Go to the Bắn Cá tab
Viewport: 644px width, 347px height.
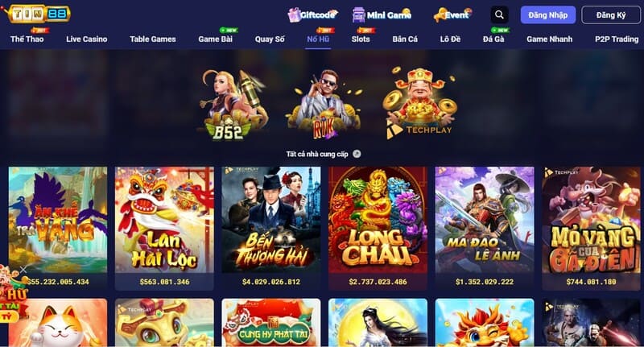coord(405,39)
